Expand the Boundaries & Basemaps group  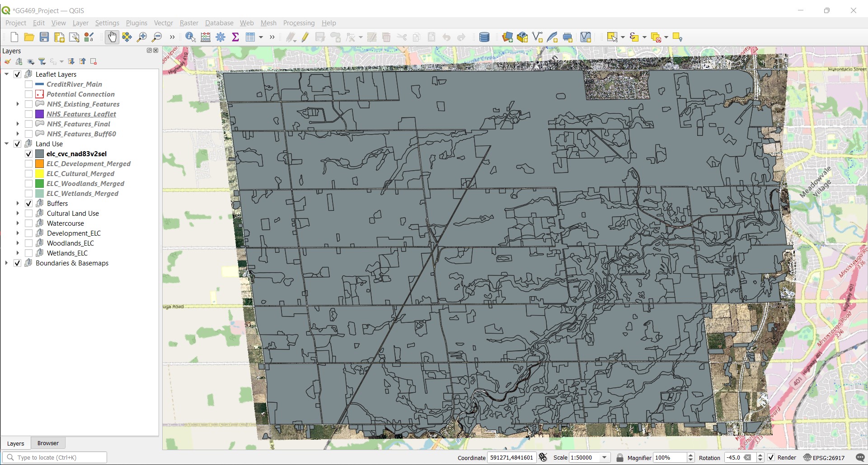point(6,263)
